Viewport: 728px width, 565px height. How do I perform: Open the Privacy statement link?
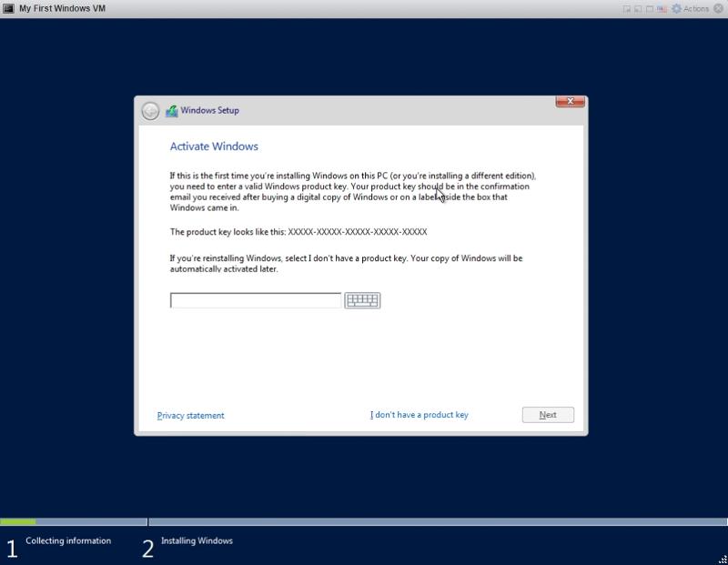[190, 416]
